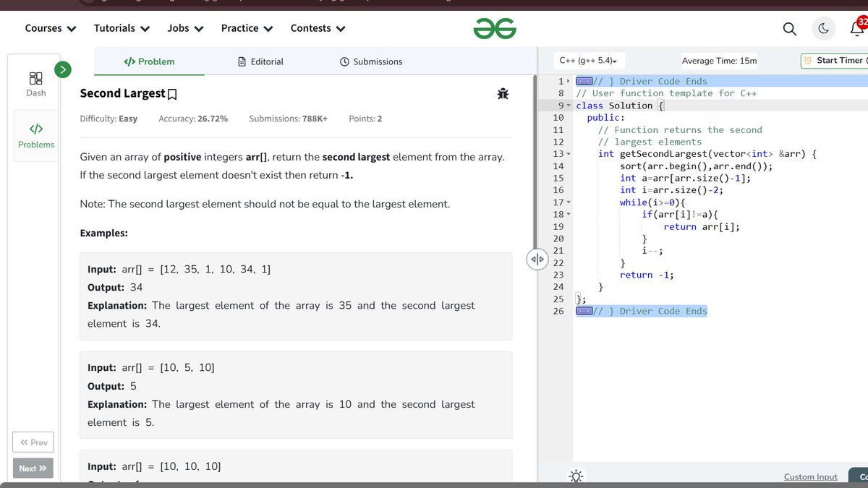Start the Timer button
The height and width of the screenshot is (488, 868).
coord(834,61)
